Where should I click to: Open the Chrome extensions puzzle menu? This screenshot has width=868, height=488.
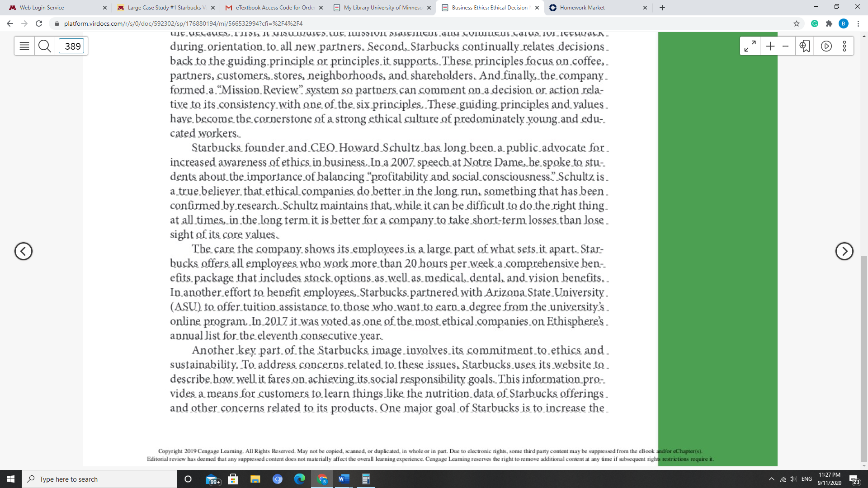click(829, 23)
